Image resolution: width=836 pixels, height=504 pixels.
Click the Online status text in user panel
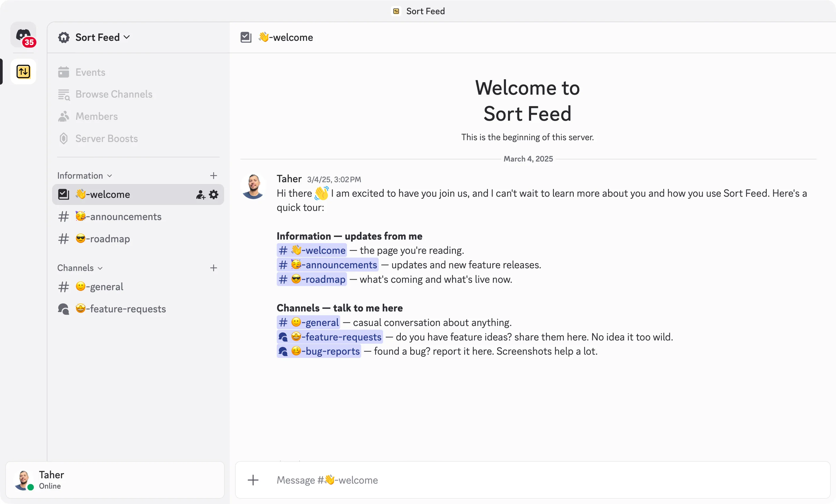tap(50, 486)
